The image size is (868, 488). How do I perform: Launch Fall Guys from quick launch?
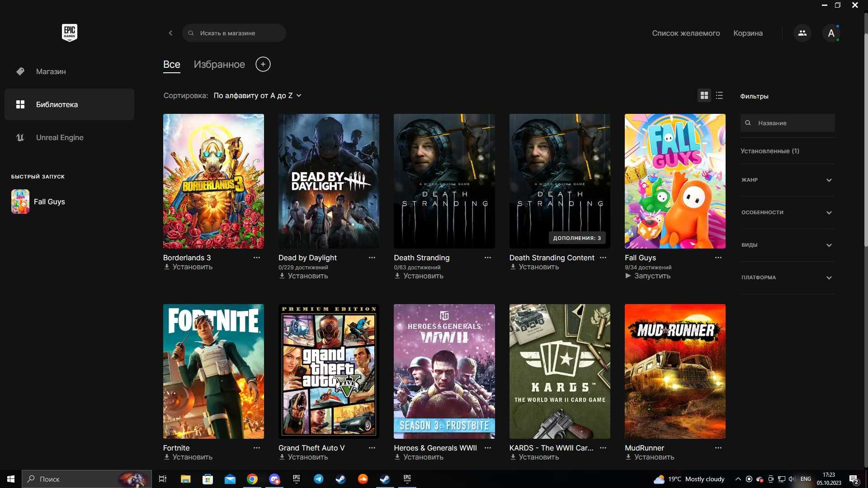click(x=38, y=202)
